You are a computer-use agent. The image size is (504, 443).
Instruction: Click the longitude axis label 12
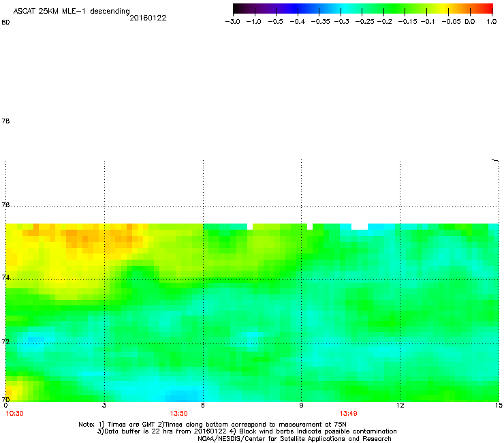click(400, 406)
